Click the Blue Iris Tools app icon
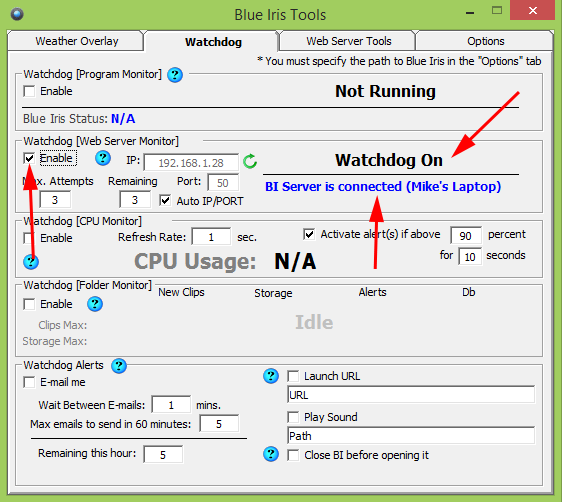The width and height of the screenshot is (562, 502). point(17,14)
